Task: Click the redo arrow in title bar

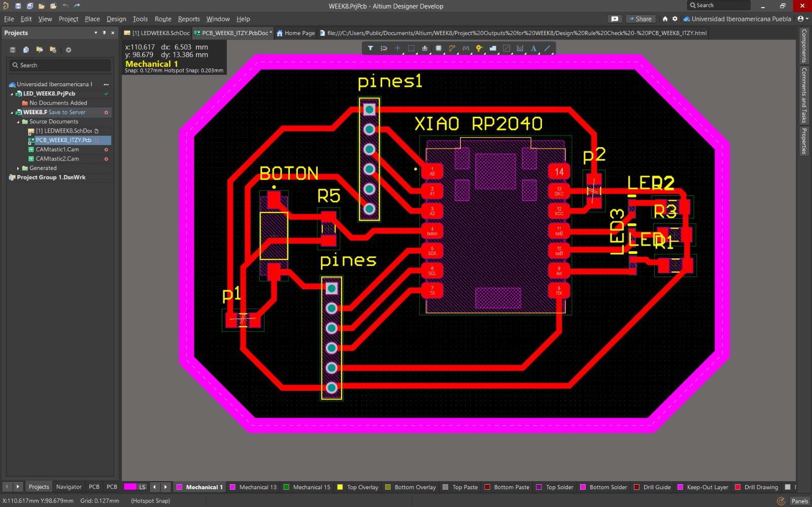Action: point(77,6)
